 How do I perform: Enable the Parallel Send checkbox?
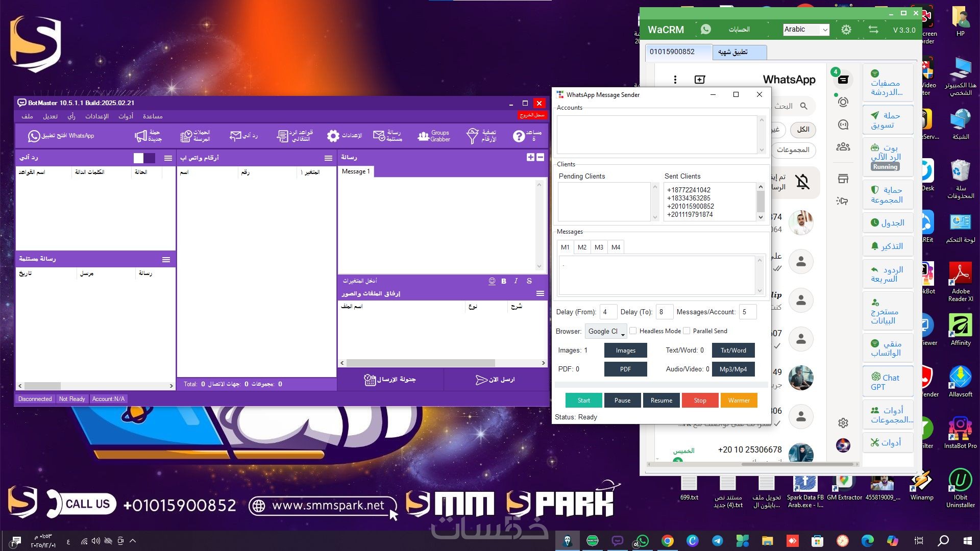pos(687,331)
